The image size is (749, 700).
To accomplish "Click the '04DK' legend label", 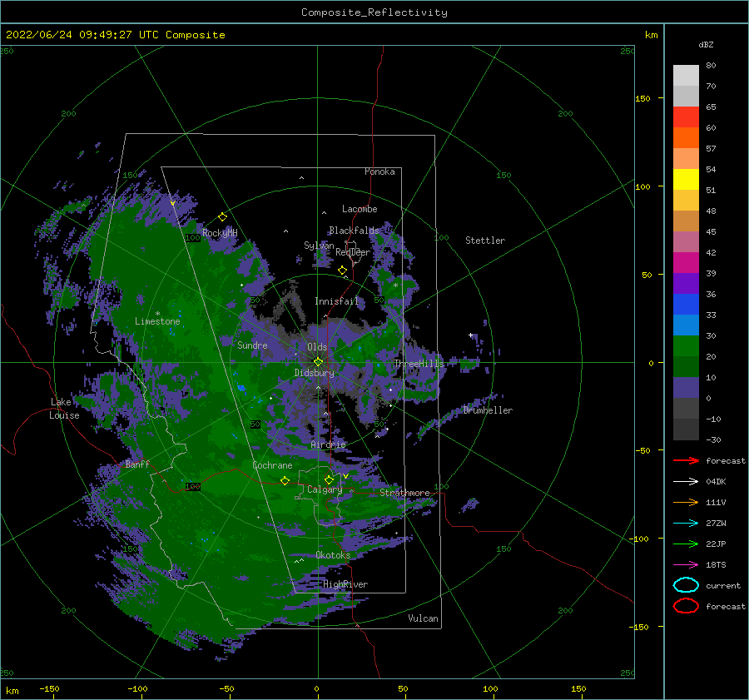I will coord(716,481).
